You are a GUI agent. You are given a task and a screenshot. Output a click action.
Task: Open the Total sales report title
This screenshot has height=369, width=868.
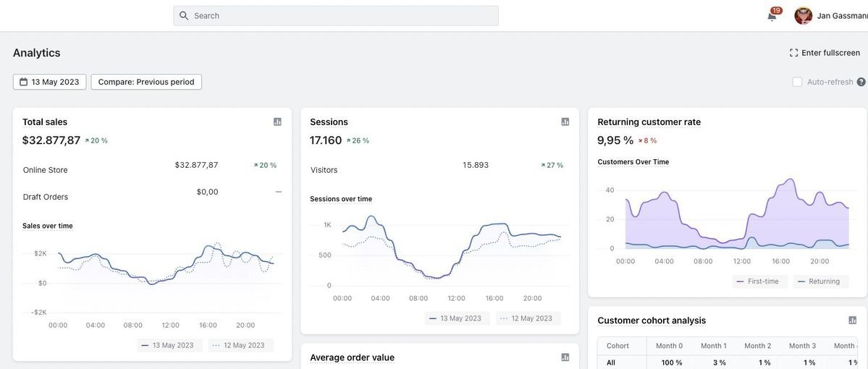(45, 122)
